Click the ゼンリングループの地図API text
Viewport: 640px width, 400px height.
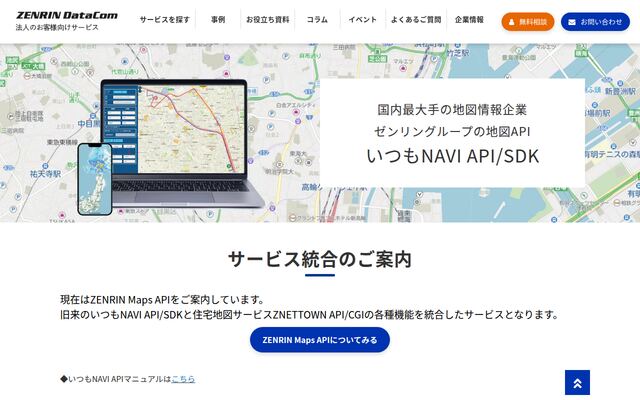[452, 131]
